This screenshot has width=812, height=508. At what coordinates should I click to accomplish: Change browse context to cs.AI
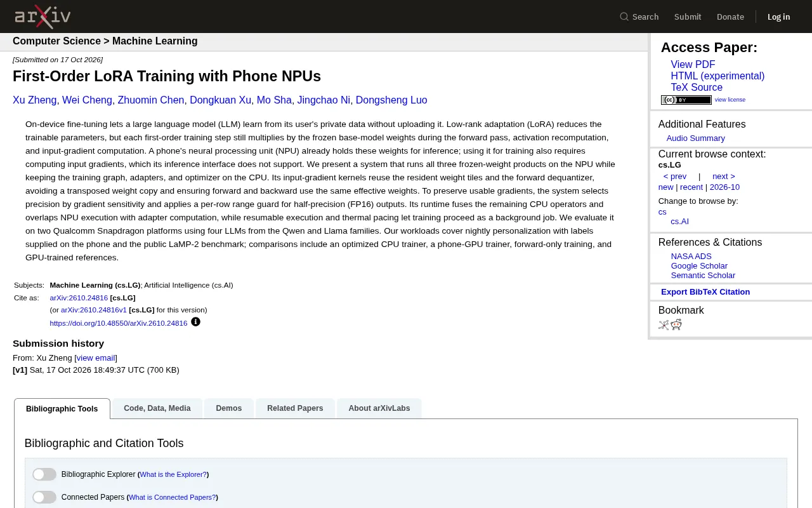coord(679,222)
